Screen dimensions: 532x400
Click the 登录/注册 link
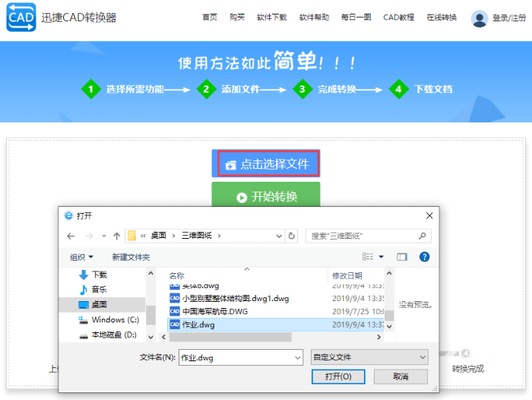pos(509,18)
